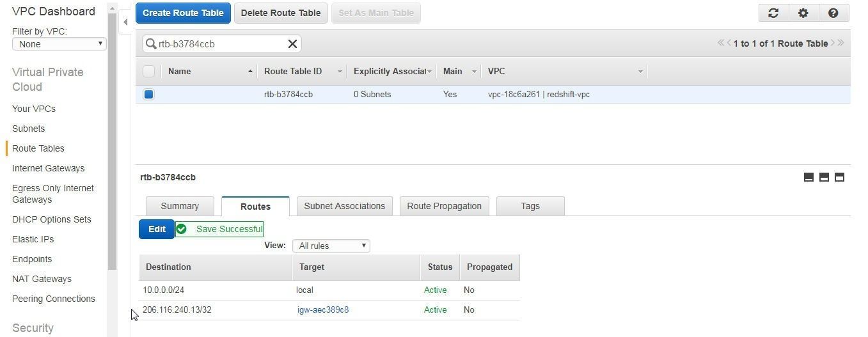The height and width of the screenshot is (337, 868).
Task: Toggle the select-all header checkbox
Action: 148,71
